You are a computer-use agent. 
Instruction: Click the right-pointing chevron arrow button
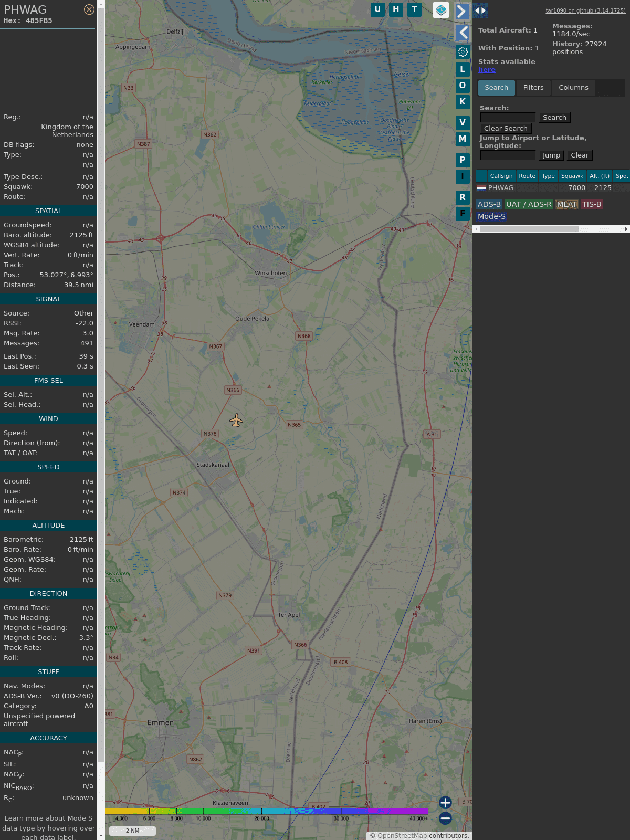(462, 11)
